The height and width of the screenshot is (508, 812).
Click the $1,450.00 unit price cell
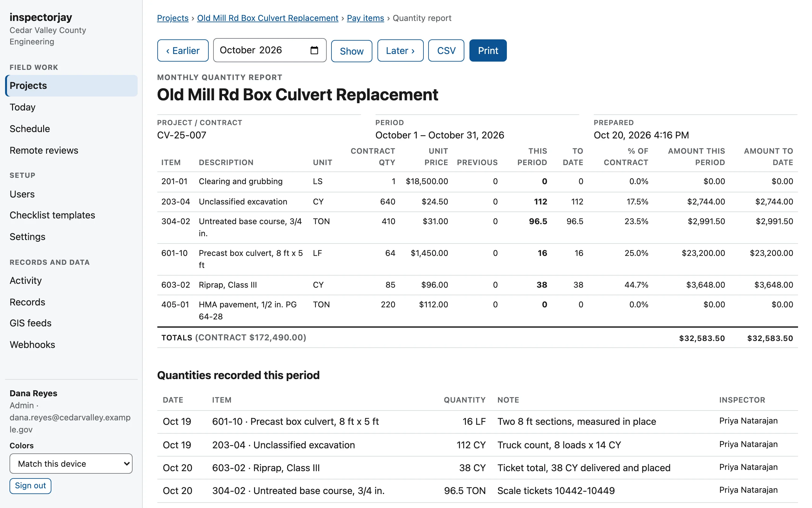(429, 253)
